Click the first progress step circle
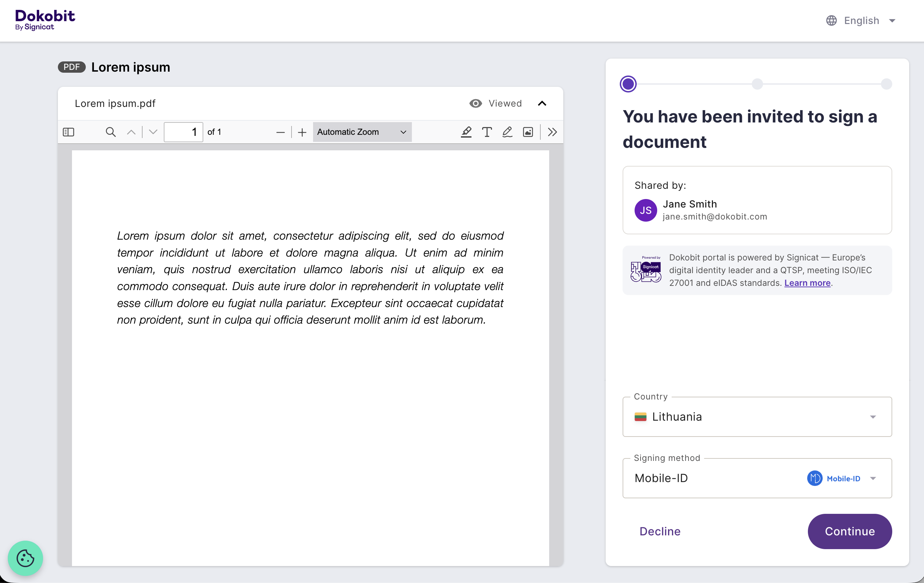 (x=628, y=84)
